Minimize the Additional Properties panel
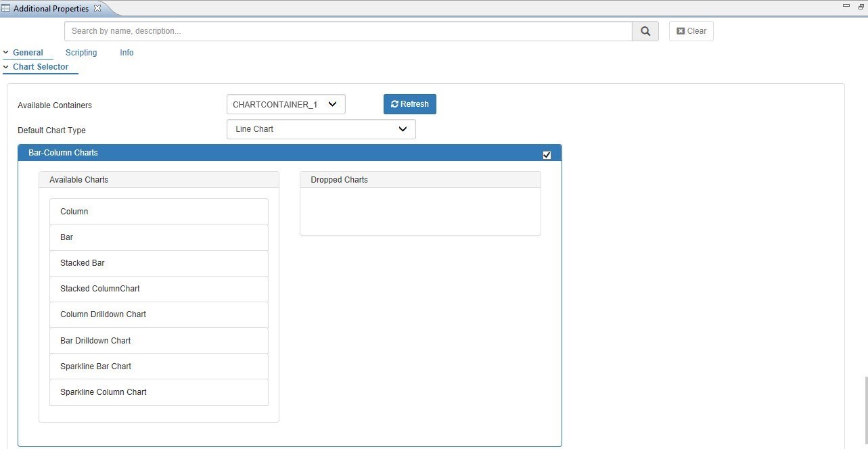The height and width of the screenshot is (449, 868). click(x=846, y=6)
